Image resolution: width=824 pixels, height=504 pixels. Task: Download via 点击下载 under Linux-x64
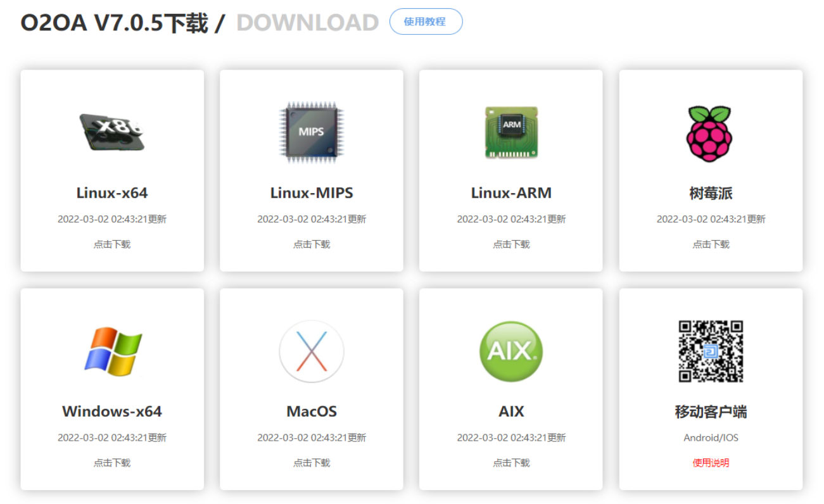(112, 244)
